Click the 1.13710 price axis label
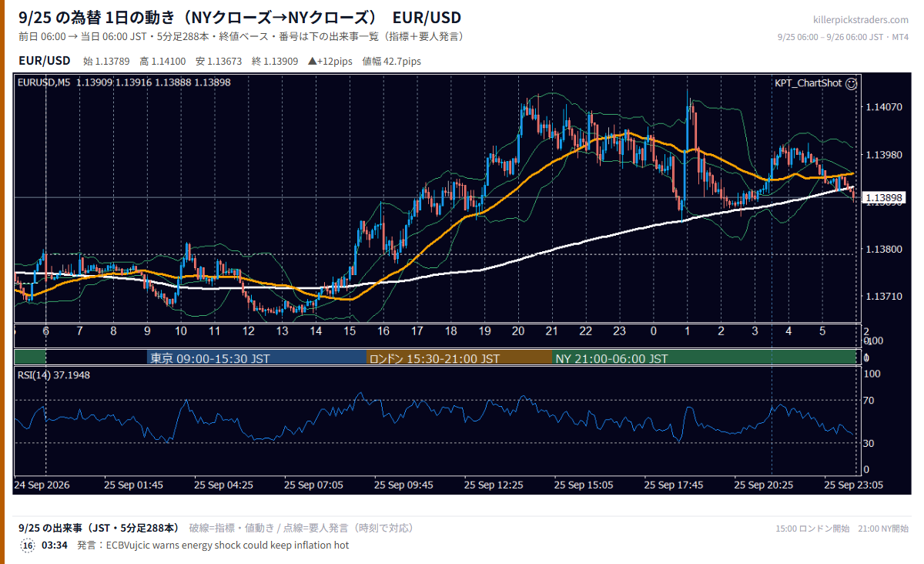 click(x=883, y=296)
